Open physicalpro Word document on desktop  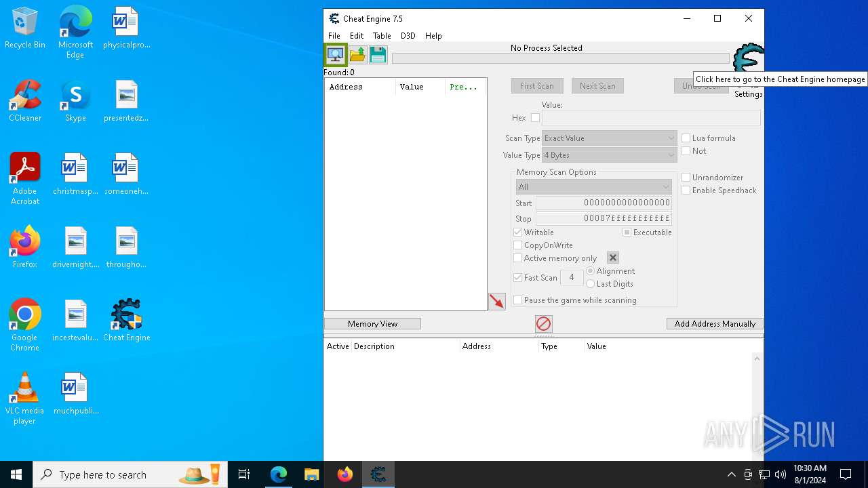127,28
